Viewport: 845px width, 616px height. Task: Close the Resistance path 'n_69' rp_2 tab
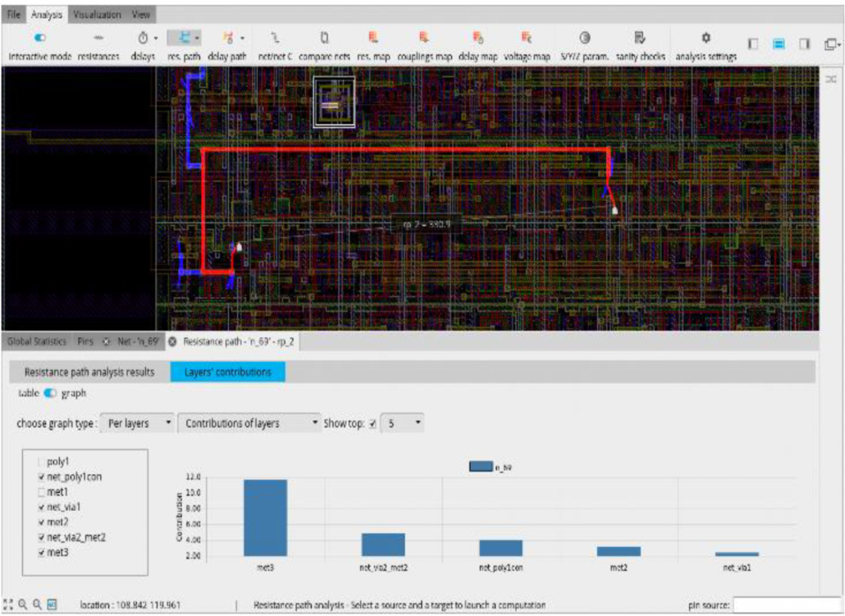click(172, 342)
